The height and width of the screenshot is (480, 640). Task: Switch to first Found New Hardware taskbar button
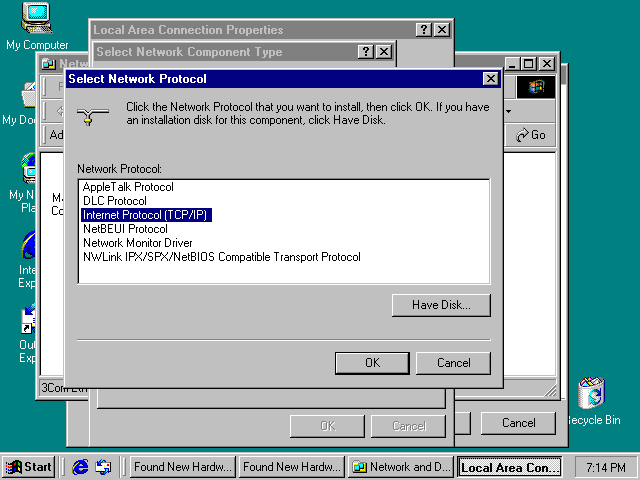182,467
